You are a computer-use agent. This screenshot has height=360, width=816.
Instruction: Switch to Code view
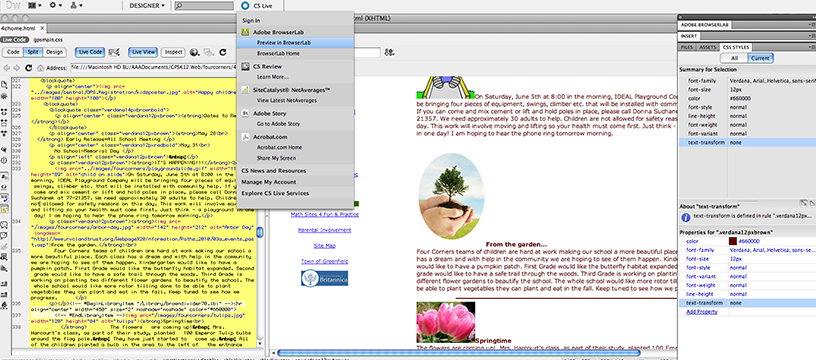14,52
